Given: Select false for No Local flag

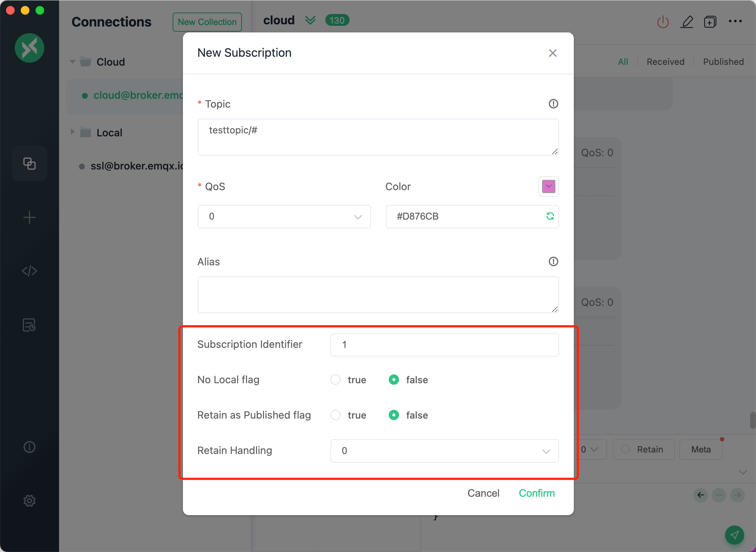Looking at the screenshot, I should click(x=394, y=380).
